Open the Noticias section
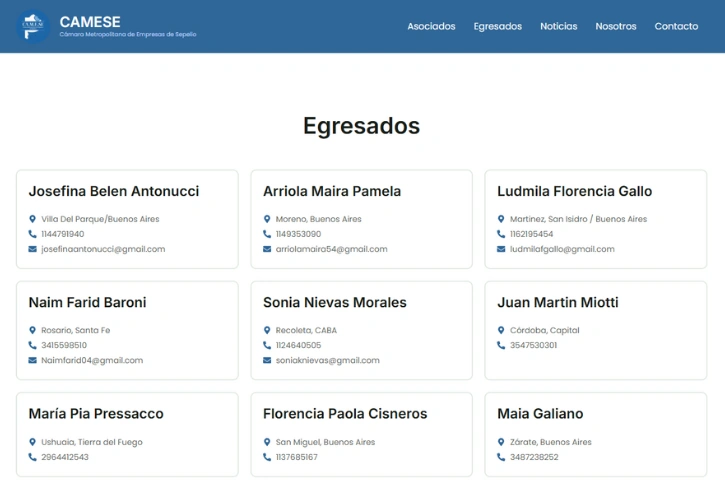The width and height of the screenshot is (725, 483). click(x=558, y=26)
